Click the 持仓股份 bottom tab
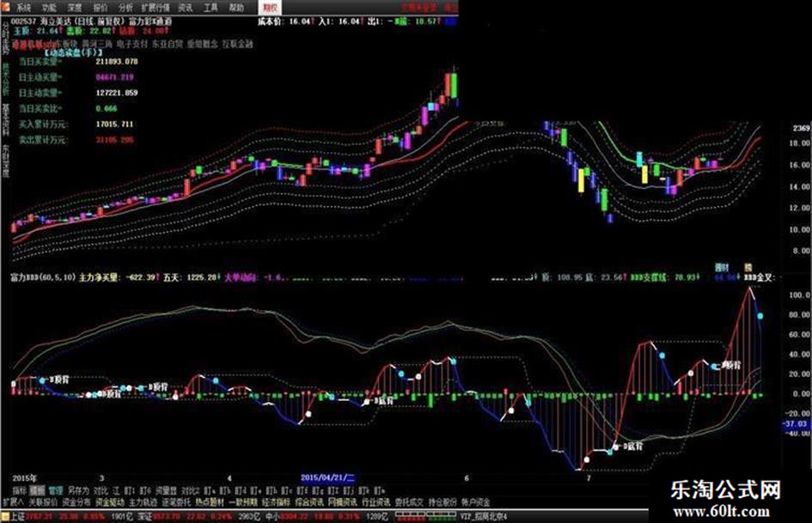 [x=443, y=502]
